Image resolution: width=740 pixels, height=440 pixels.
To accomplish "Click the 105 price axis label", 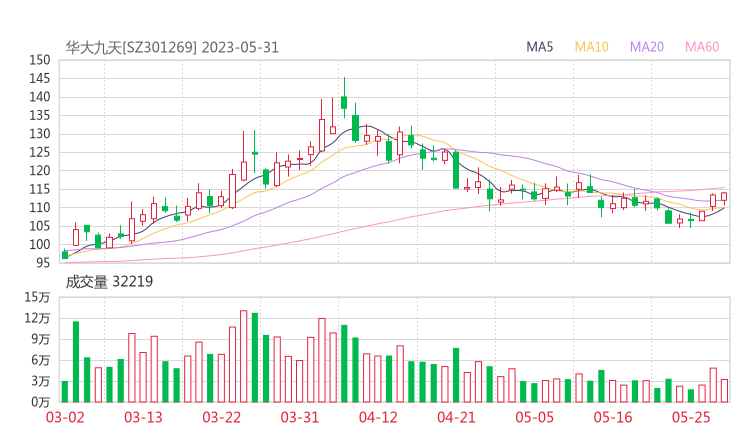I will click(x=40, y=226).
